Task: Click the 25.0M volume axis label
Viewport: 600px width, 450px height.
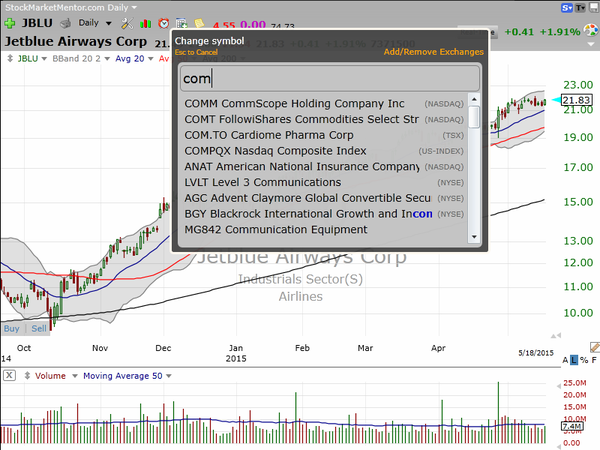Action: coord(575,383)
